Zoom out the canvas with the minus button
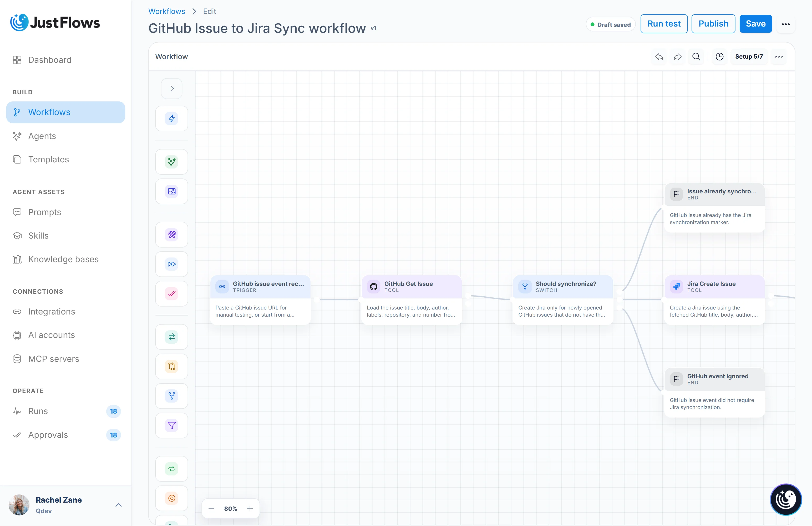Screen dimensions: 812x526 [x=211, y=508]
